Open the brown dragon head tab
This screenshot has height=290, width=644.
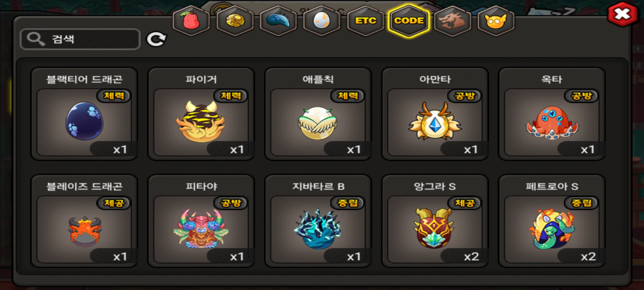pyautogui.click(x=452, y=21)
